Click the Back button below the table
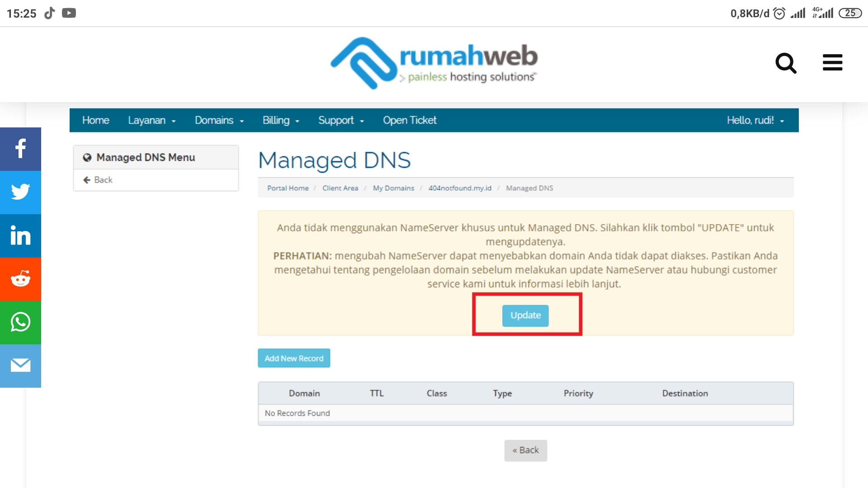868x488 pixels. (525, 450)
